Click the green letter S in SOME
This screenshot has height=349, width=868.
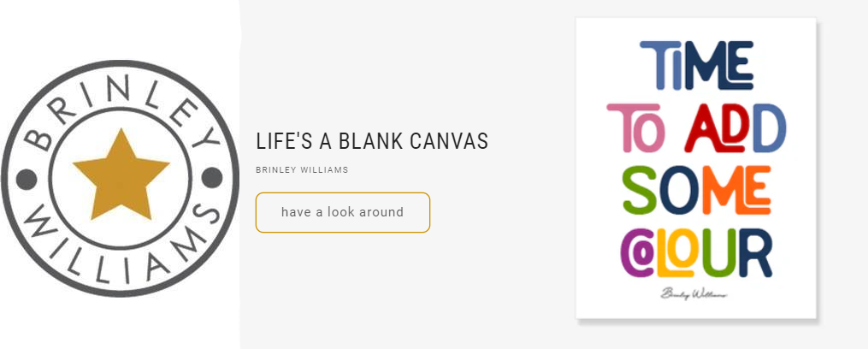639,190
